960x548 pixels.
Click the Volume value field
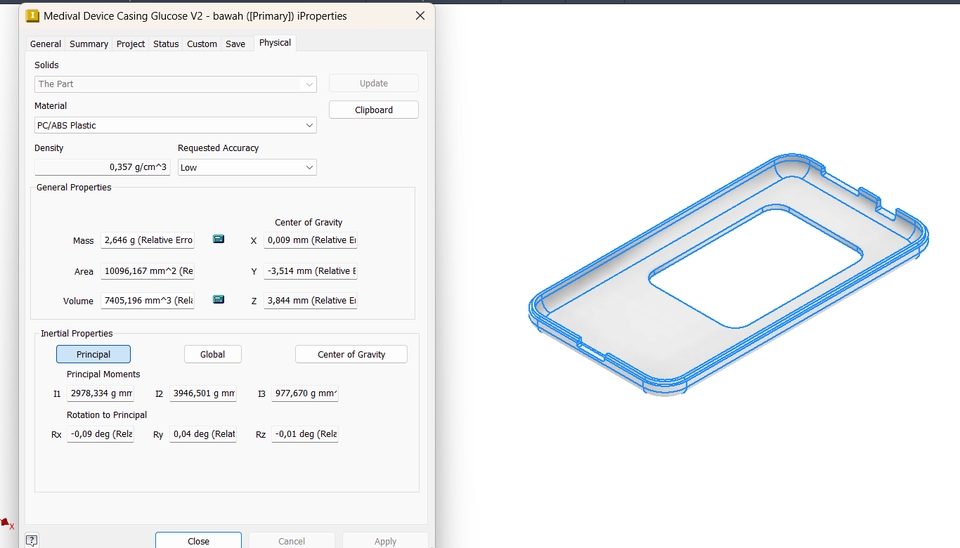point(148,301)
